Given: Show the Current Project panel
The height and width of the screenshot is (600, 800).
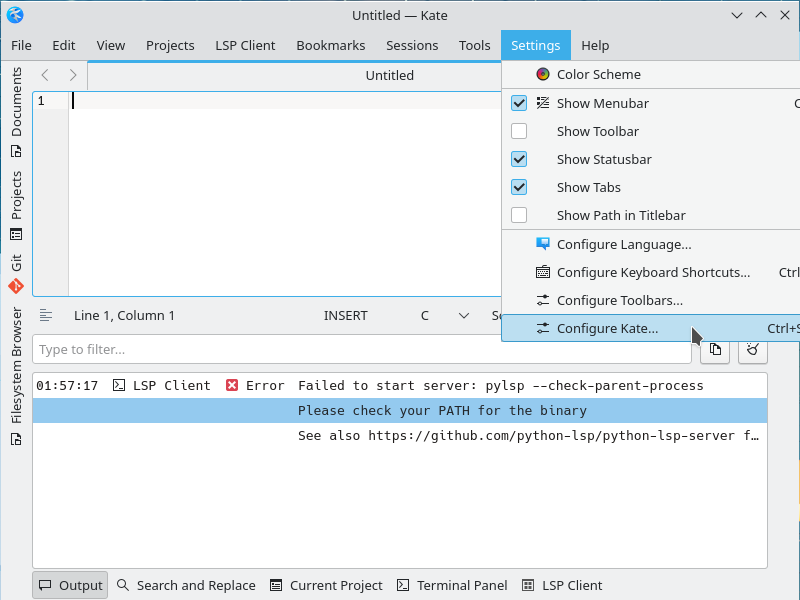Looking at the screenshot, I should [326, 585].
